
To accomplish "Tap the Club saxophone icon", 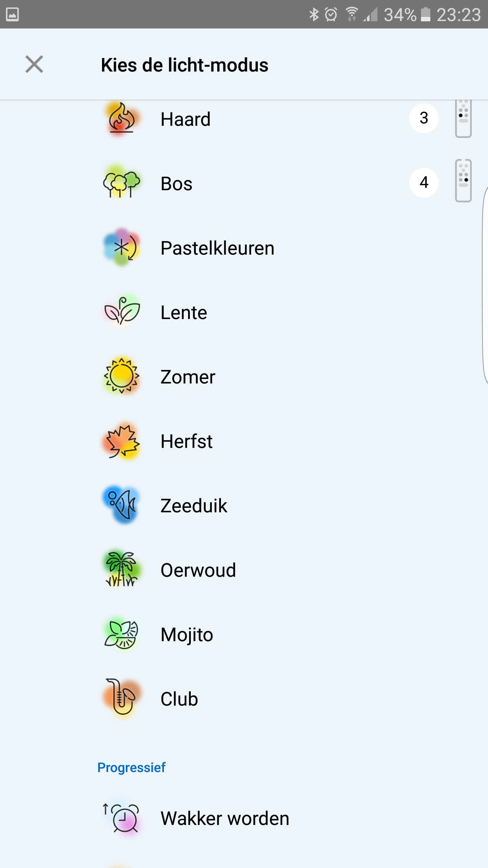I will coord(121,698).
